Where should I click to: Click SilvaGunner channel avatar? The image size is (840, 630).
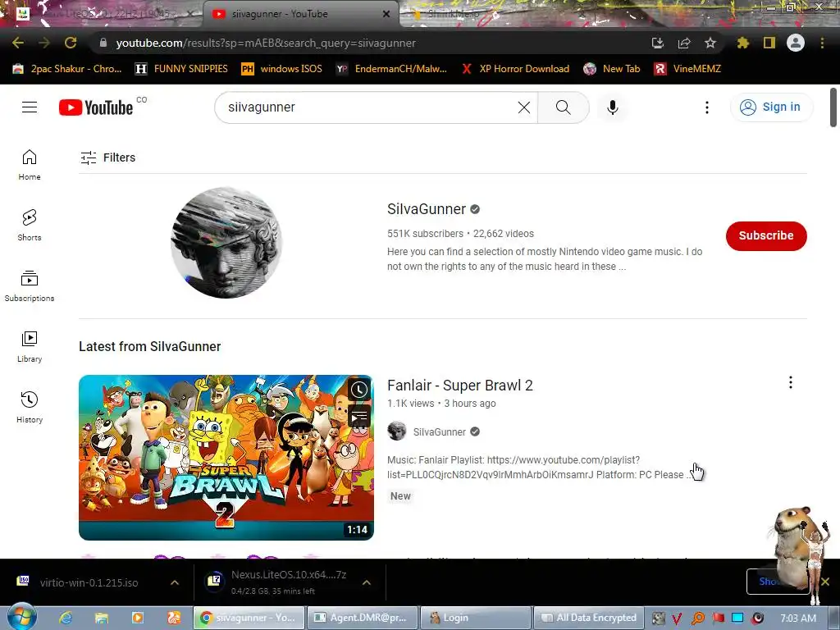click(226, 243)
